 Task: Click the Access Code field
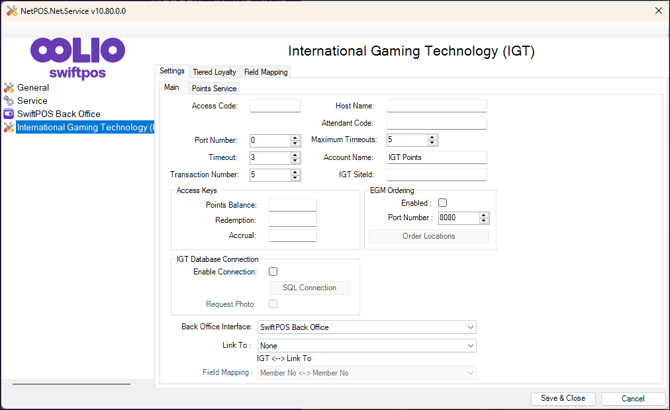coord(275,106)
